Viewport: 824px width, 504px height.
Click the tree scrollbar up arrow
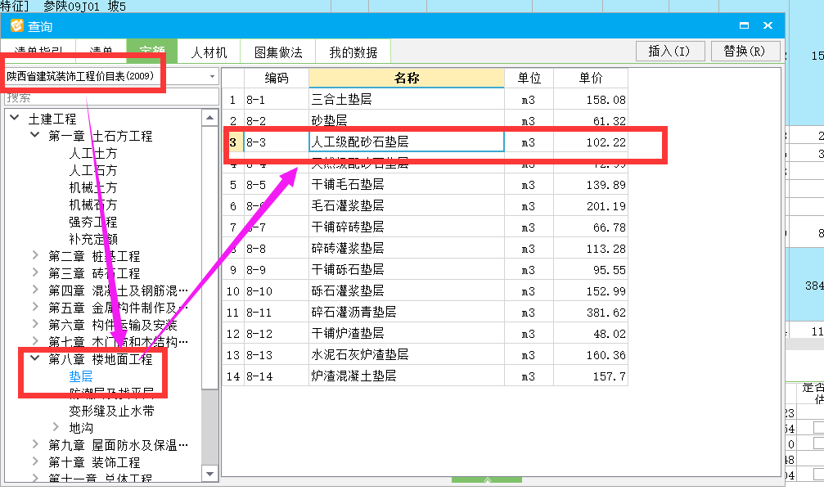(x=209, y=118)
